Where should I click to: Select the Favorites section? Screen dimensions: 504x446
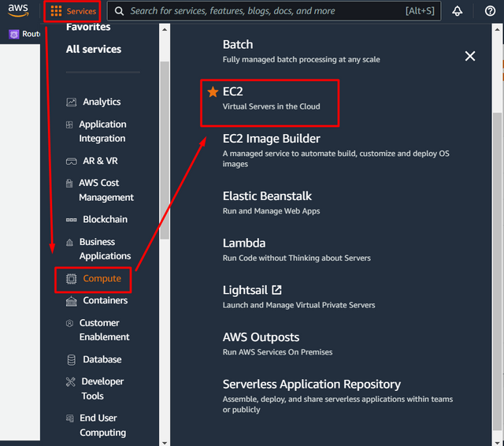pos(88,27)
